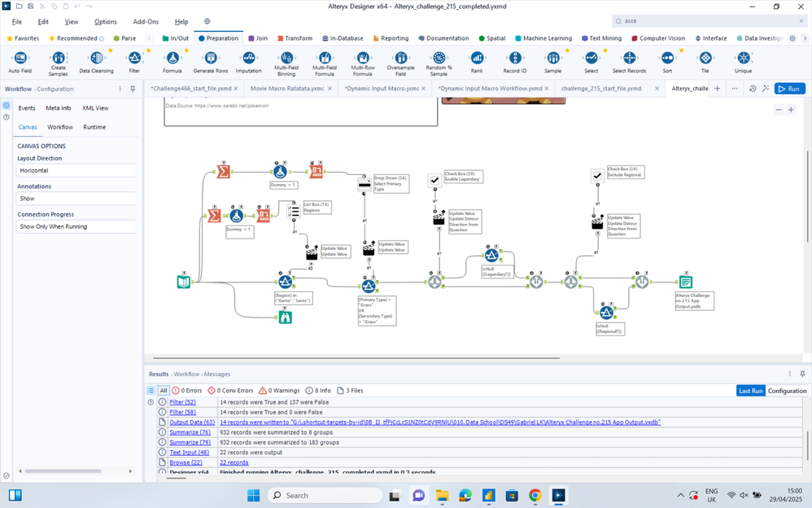
Task: Select the Output Data node on canvas
Action: coord(686,282)
